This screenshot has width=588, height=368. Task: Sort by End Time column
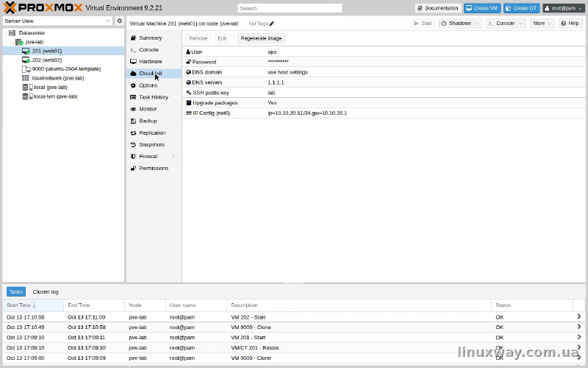(94, 305)
